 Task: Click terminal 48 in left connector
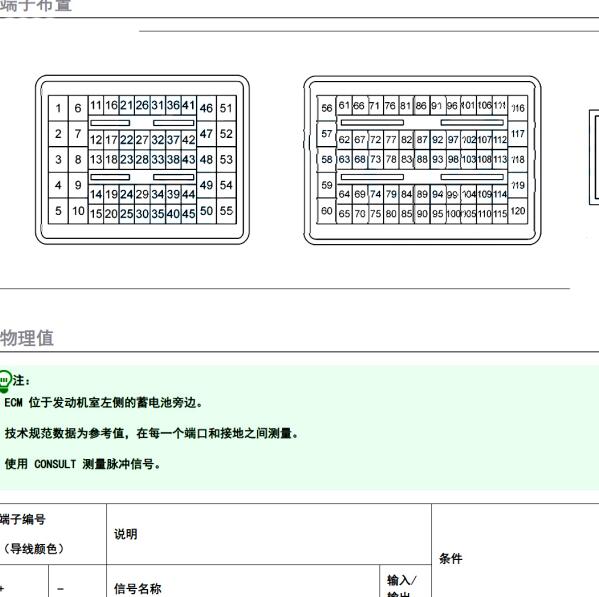[x=206, y=159]
